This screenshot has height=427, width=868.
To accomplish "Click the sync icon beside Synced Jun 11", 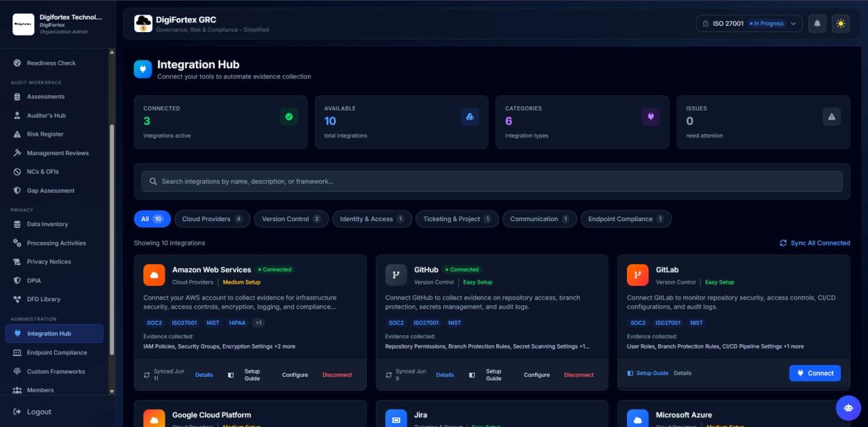I will pyautogui.click(x=147, y=375).
